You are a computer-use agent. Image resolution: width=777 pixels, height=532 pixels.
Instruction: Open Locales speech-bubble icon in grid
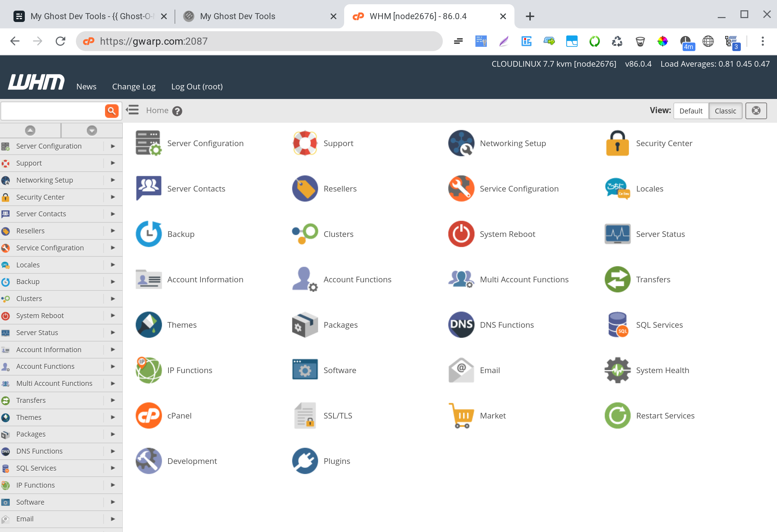point(617,189)
